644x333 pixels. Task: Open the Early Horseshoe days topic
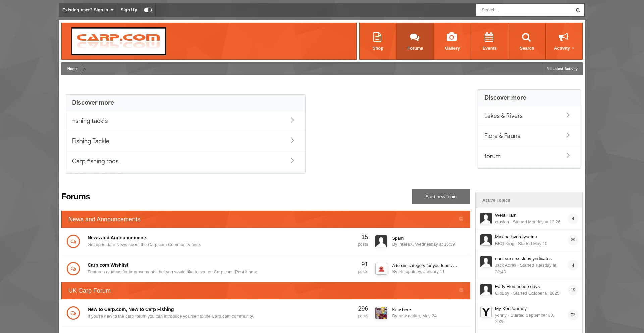click(517, 287)
